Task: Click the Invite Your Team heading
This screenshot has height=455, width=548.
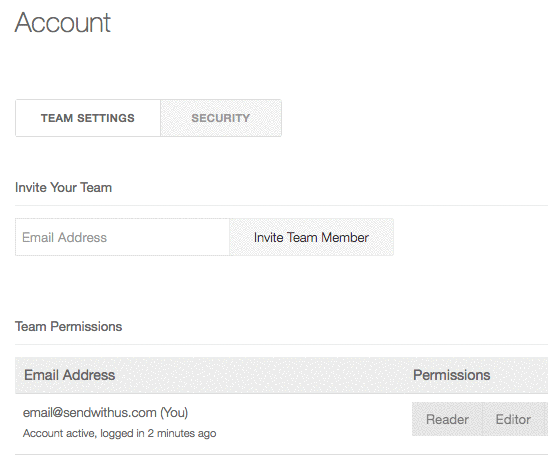Action: coord(63,187)
